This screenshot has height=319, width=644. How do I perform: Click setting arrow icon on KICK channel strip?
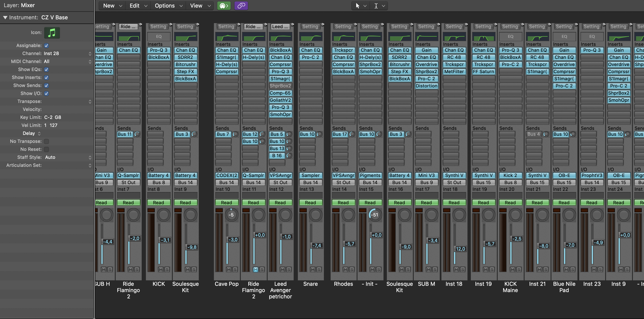point(171,24)
